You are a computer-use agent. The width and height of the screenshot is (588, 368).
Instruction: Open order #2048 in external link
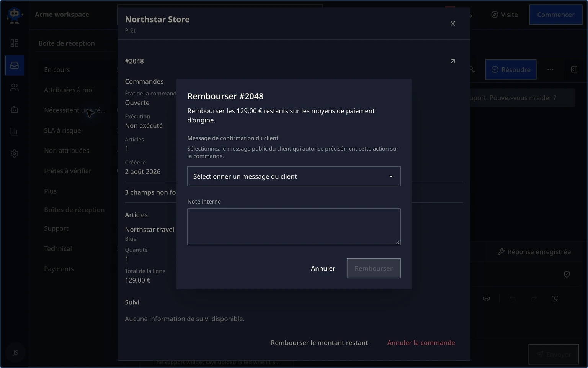point(453,61)
